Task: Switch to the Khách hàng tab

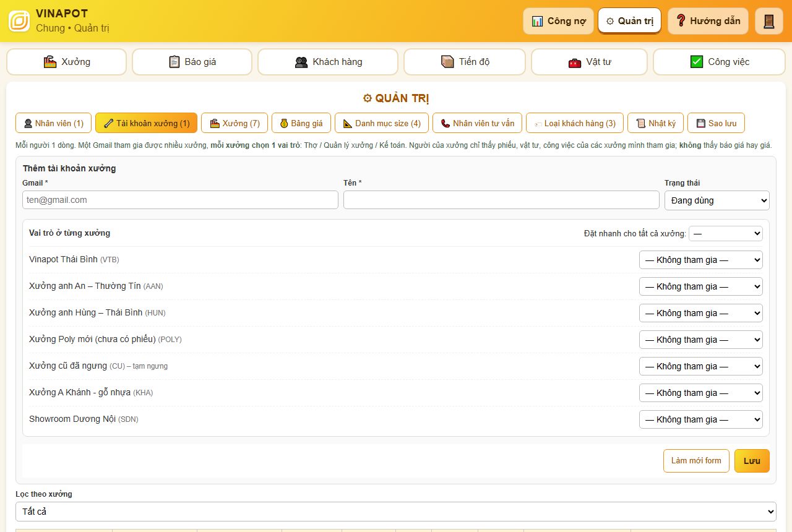Action: tap(328, 62)
